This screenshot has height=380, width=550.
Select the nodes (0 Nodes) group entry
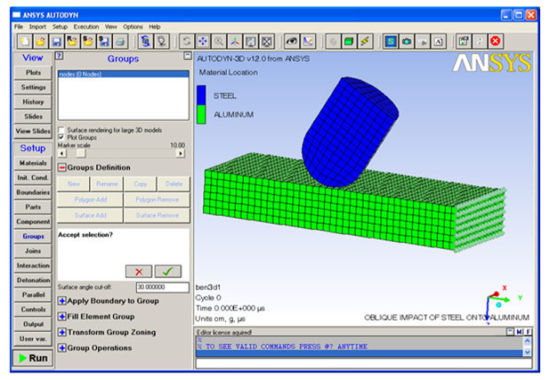point(123,74)
